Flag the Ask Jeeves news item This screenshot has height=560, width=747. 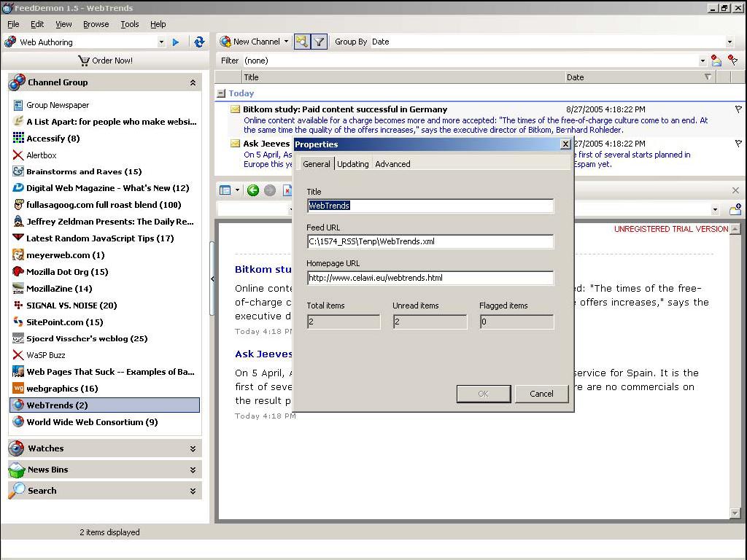point(738,144)
